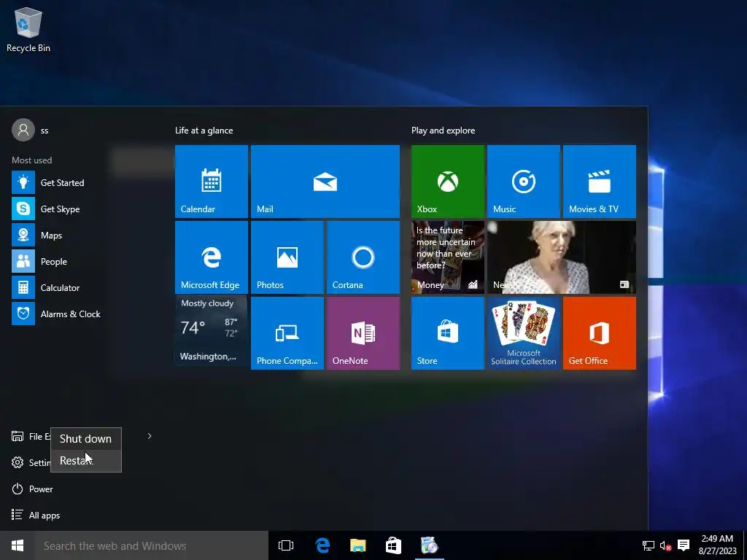Open the Calendar tile
Image resolution: width=747 pixels, height=560 pixels.
pos(211,182)
